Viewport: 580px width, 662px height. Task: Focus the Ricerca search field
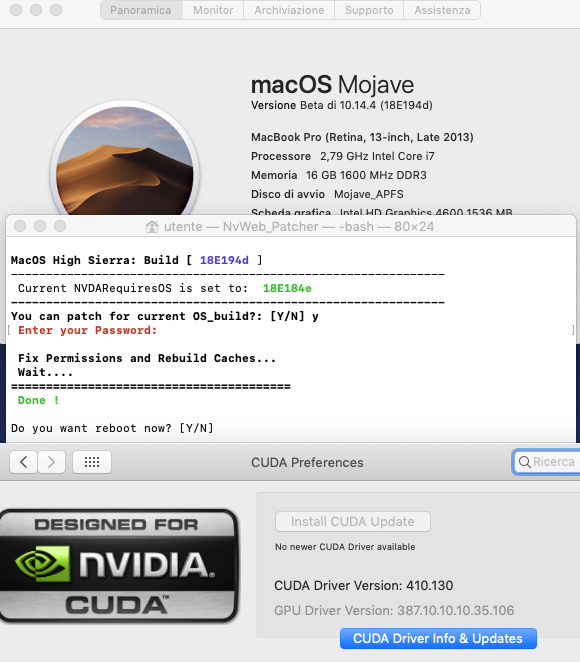(x=546, y=462)
